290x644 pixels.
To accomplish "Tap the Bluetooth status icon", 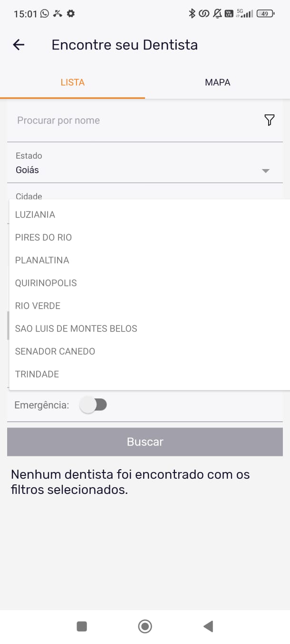I will [x=192, y=14].
